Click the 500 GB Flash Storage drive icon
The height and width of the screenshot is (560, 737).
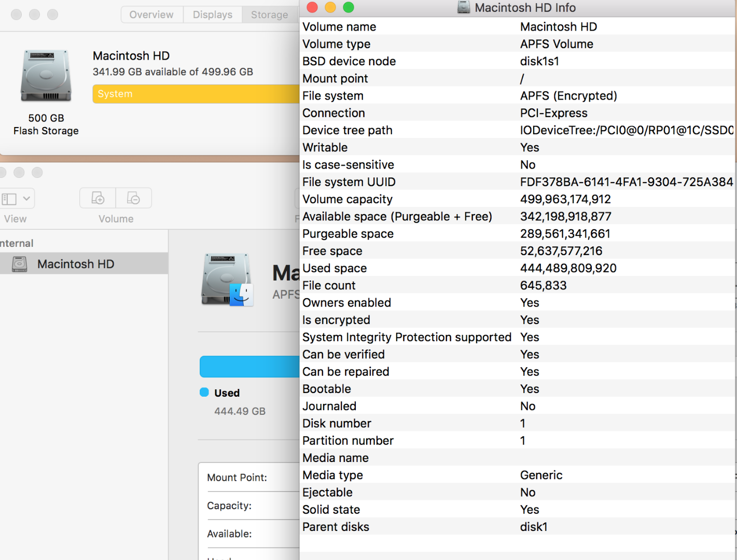46,75
